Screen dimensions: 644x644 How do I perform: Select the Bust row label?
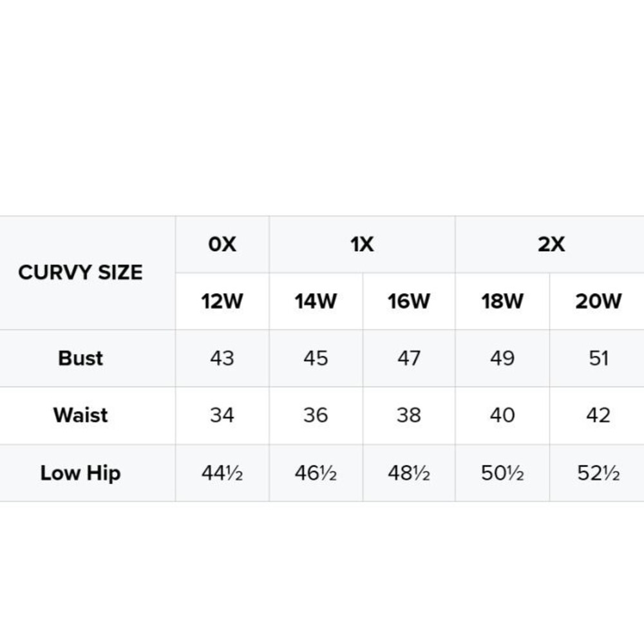(80, 358)
